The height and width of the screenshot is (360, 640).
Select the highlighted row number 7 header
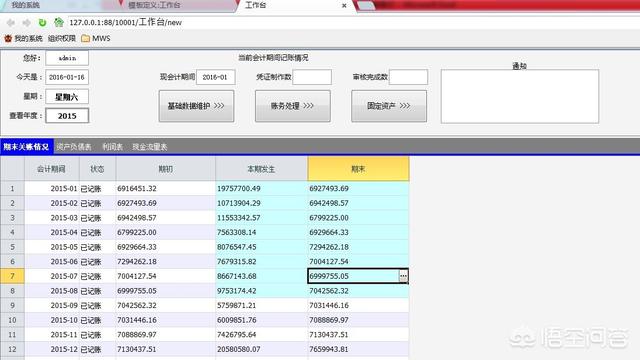click(x=12, y=276)
